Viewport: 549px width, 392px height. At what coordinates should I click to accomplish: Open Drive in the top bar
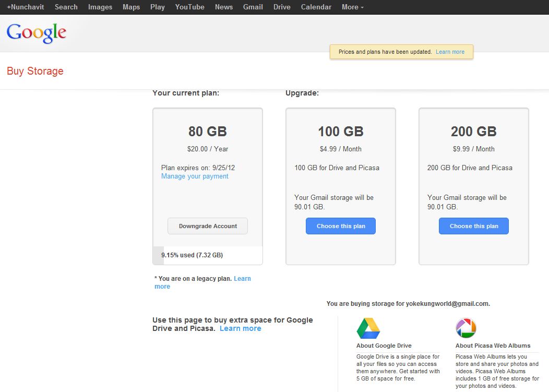point(282,7)
